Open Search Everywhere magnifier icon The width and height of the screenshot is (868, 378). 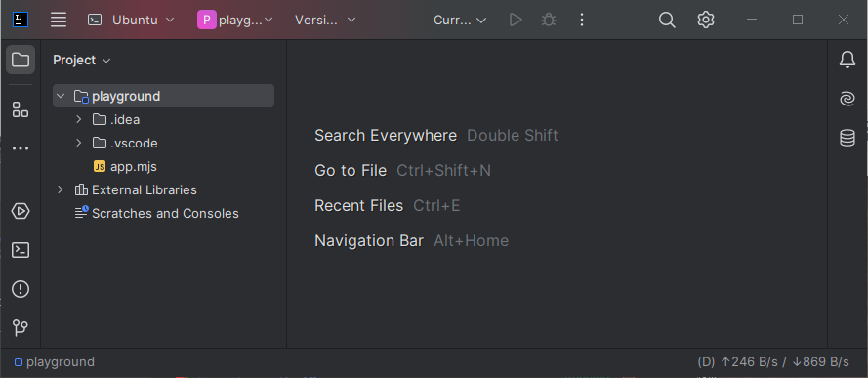pos(667,20)
